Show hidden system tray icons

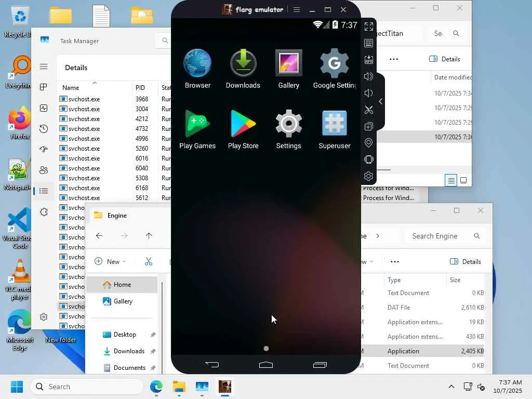(451, 387)
